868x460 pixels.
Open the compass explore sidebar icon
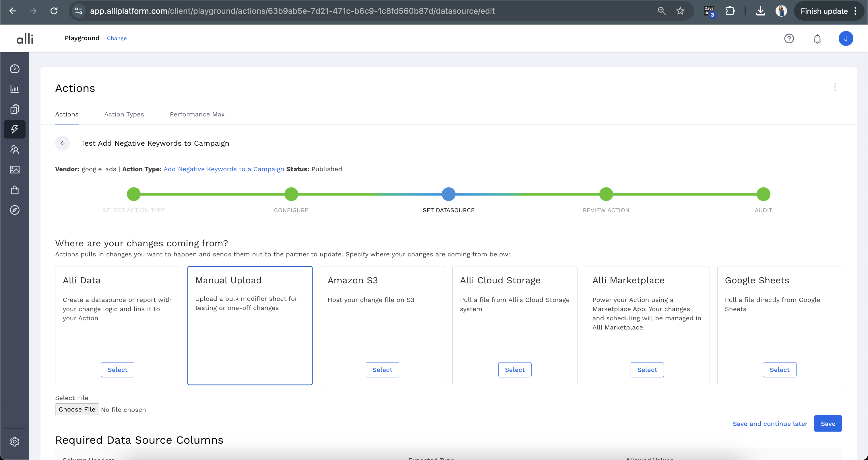click(14, 210)
